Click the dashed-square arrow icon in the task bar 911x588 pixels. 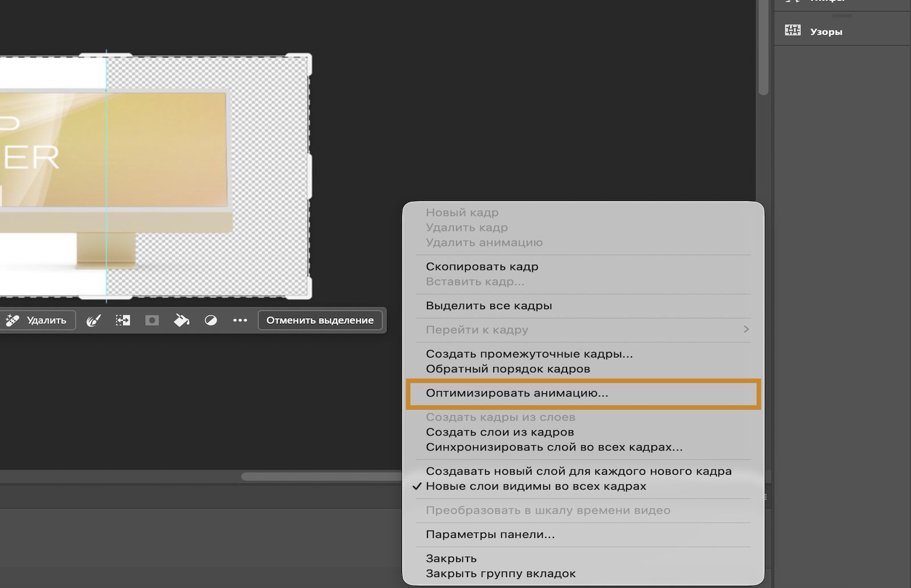click(x=123, y=320)
